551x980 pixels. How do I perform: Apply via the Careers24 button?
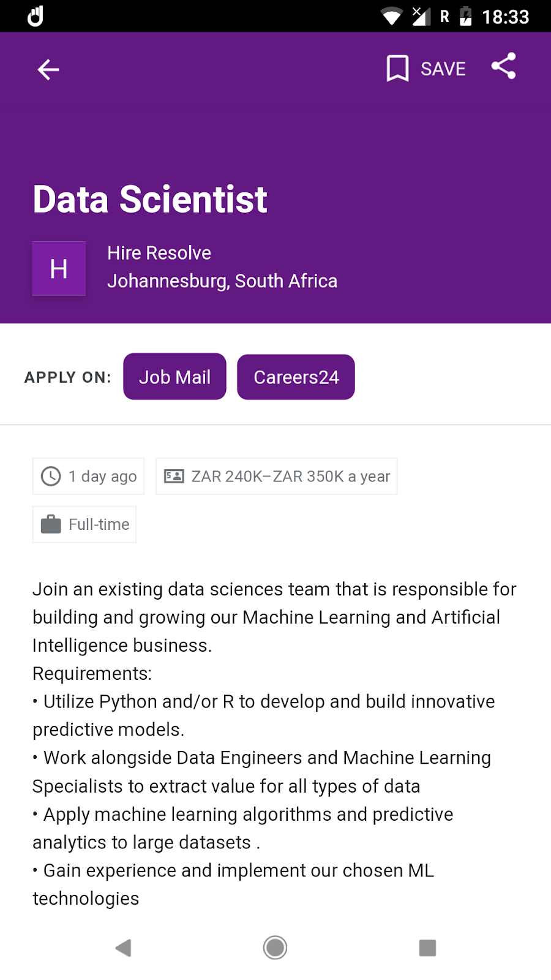pyautogui.click(x=296, y=377)
